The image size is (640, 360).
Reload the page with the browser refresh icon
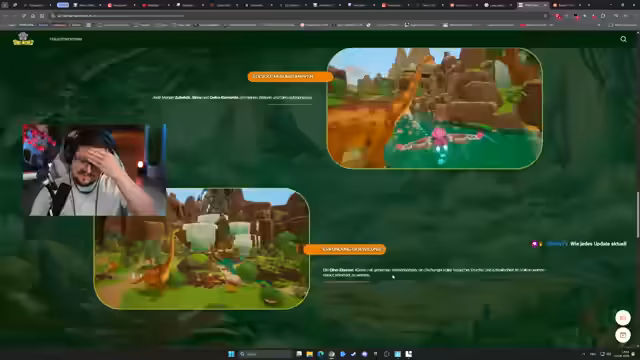tap(24, 16)
